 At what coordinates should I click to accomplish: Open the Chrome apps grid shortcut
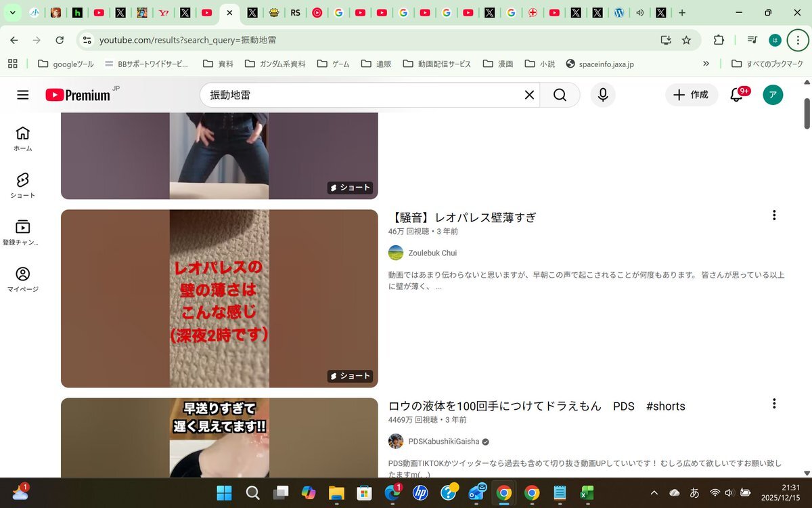(x=12, y=64)
